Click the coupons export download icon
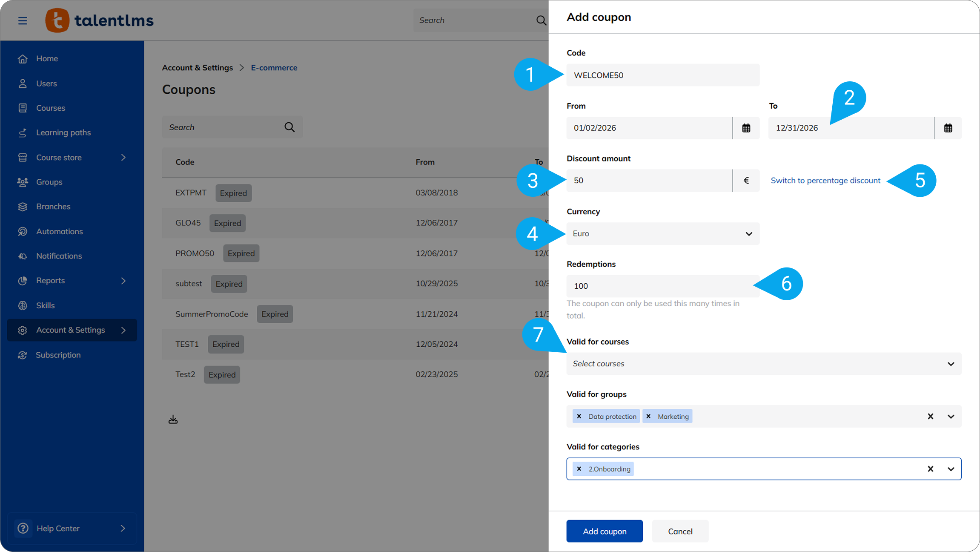 173,420
